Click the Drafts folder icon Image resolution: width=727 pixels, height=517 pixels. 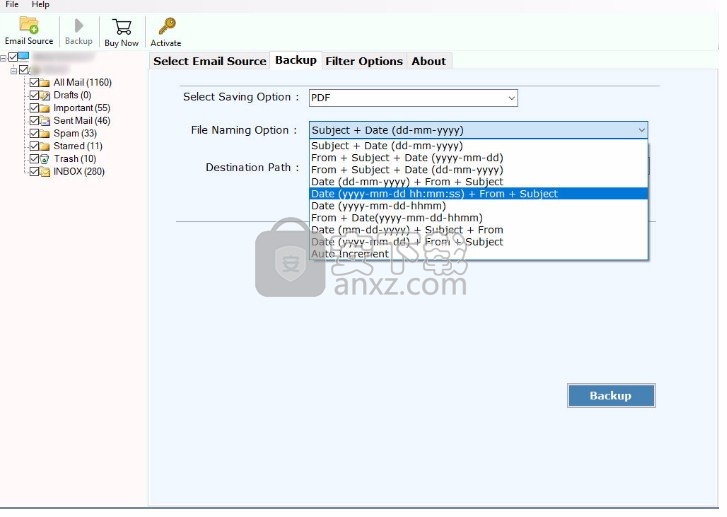pos(45,96)
